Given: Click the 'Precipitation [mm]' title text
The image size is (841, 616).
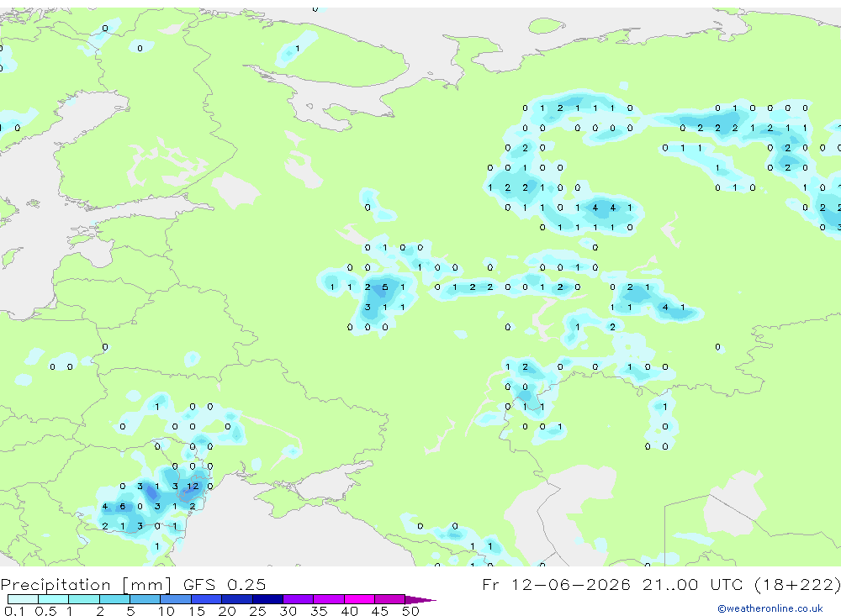Looking at the screenshot, I should 85,585.
